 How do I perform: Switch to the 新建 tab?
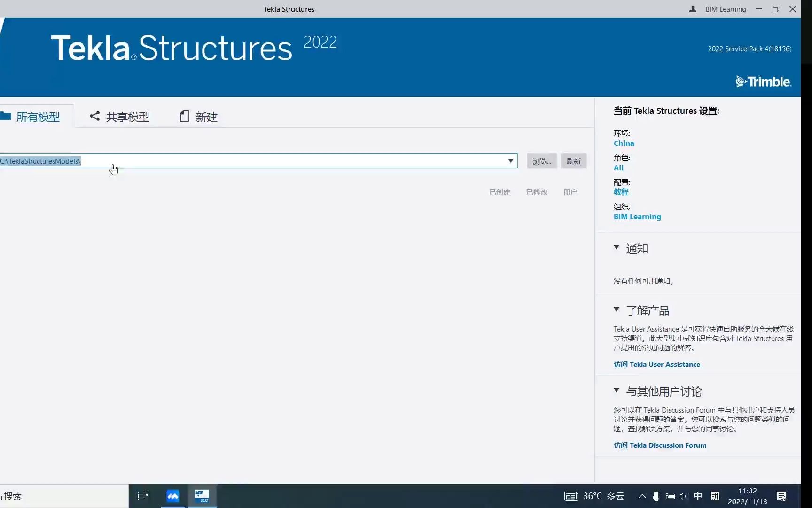[206, 116]
